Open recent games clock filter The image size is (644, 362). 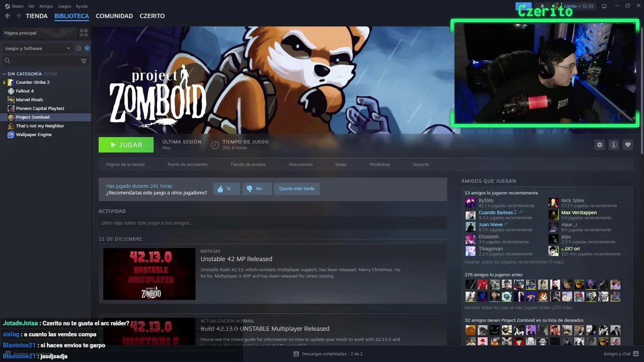(78, 48)
